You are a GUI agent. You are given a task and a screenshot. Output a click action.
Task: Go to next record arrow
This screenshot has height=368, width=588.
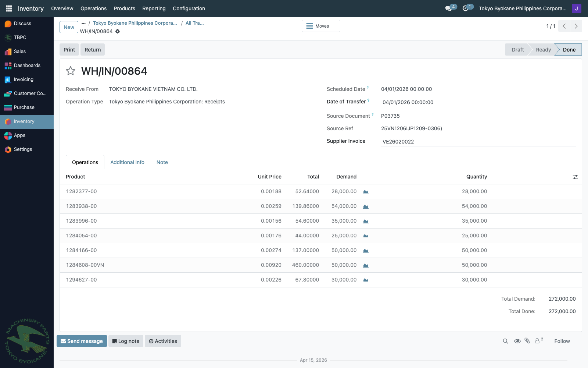[x=576, y=26]
